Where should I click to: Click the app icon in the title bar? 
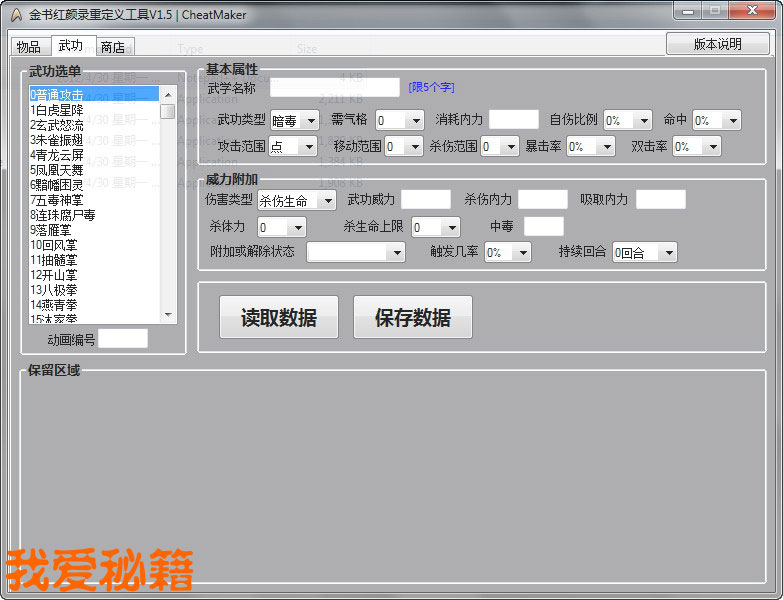pyautogui.click(x=15, y=15)
